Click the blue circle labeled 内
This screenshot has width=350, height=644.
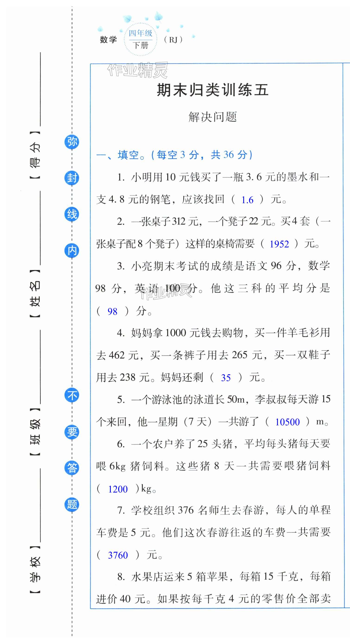click(72, 250)
